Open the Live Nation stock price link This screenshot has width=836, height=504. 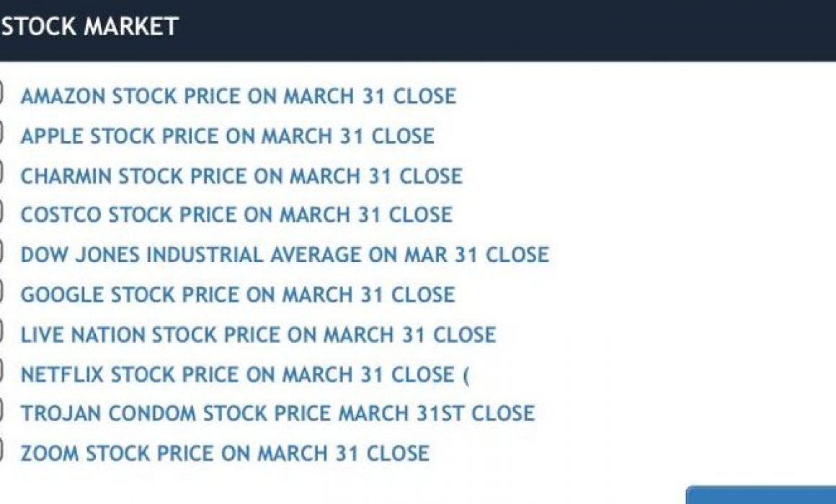(x=258, y=335)
